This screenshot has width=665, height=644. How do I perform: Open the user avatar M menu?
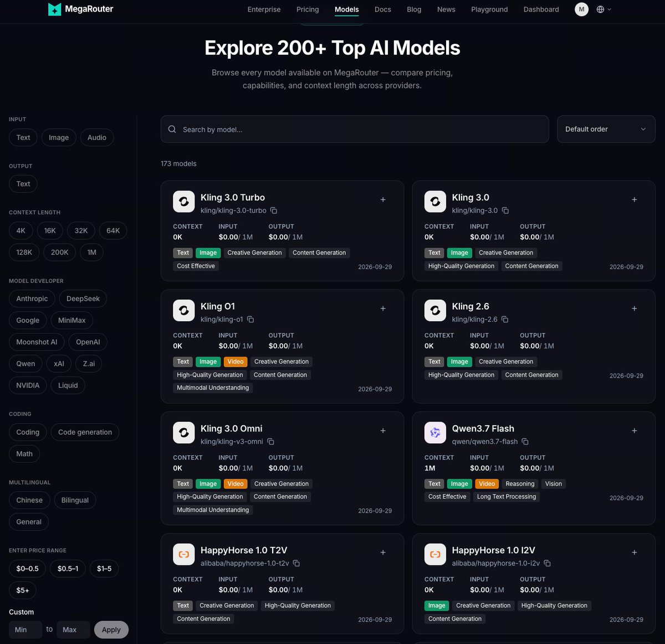(x=581, y=9)
